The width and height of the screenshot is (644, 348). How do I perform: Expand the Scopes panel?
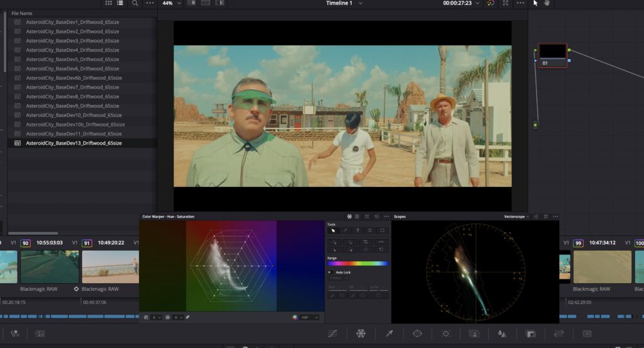coord(546,216)
